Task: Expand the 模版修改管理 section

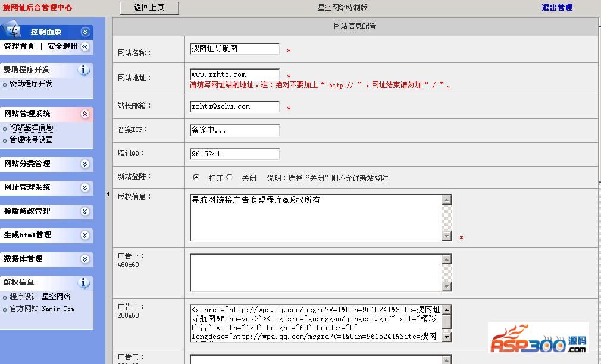Action: tap(85, 212)
